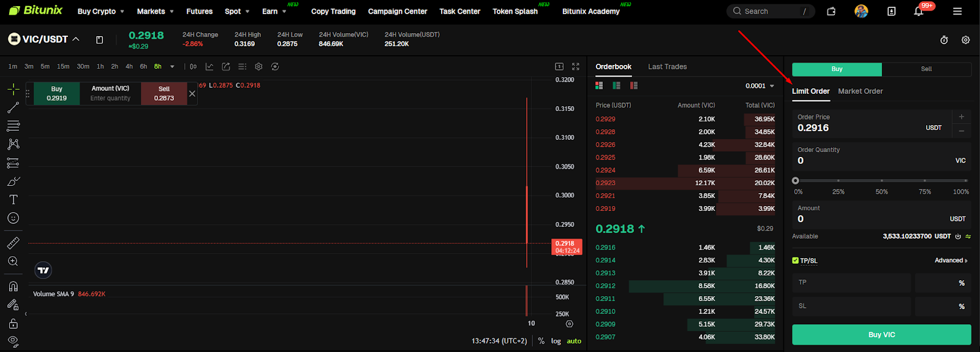Open Copy Trading page

(333, 12)
